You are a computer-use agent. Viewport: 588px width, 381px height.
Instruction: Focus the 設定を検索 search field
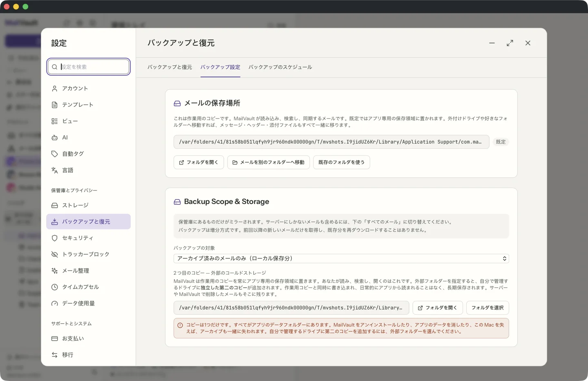(x=89, y=67)
